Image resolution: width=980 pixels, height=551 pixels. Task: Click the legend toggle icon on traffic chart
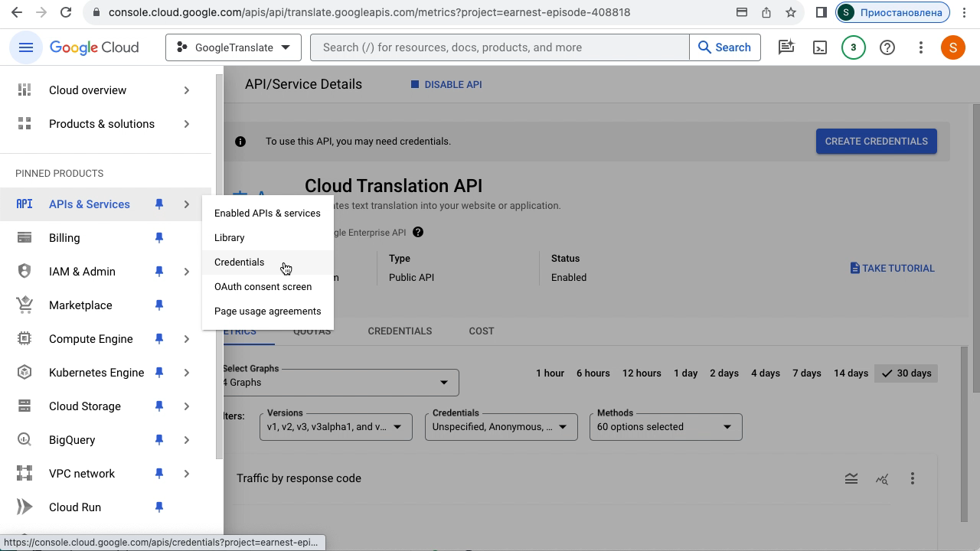[x=851, y=478]
